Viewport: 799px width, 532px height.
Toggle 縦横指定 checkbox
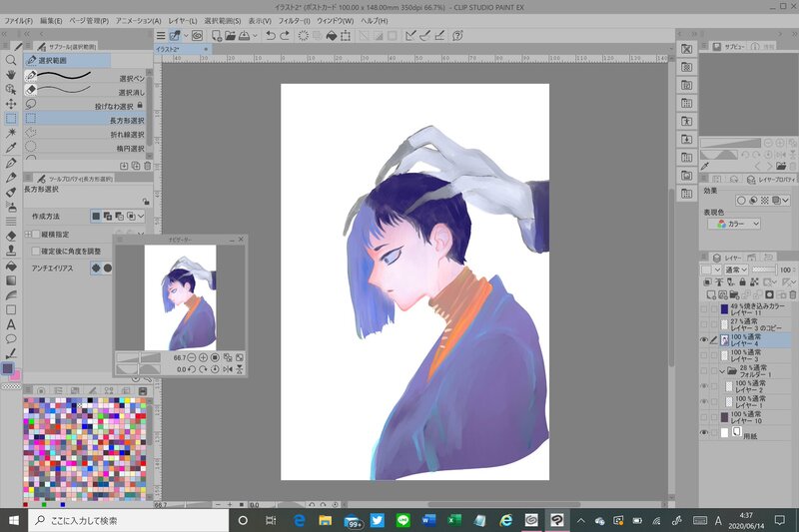pos(36,235)
